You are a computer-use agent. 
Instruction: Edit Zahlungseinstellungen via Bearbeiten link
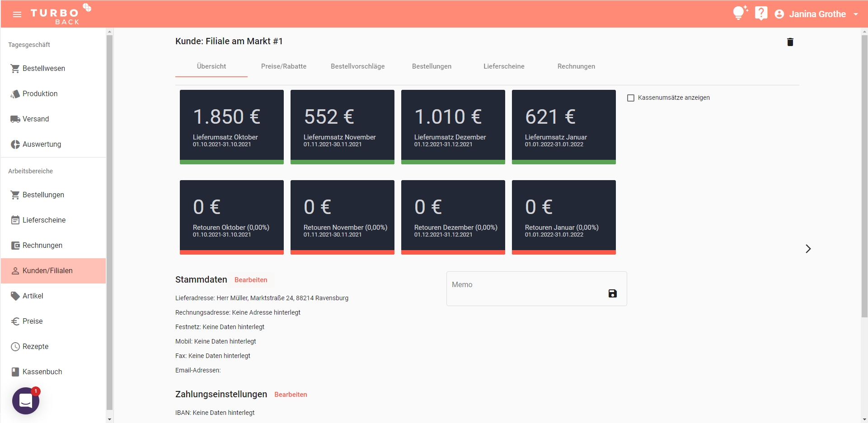coord(291,395)
